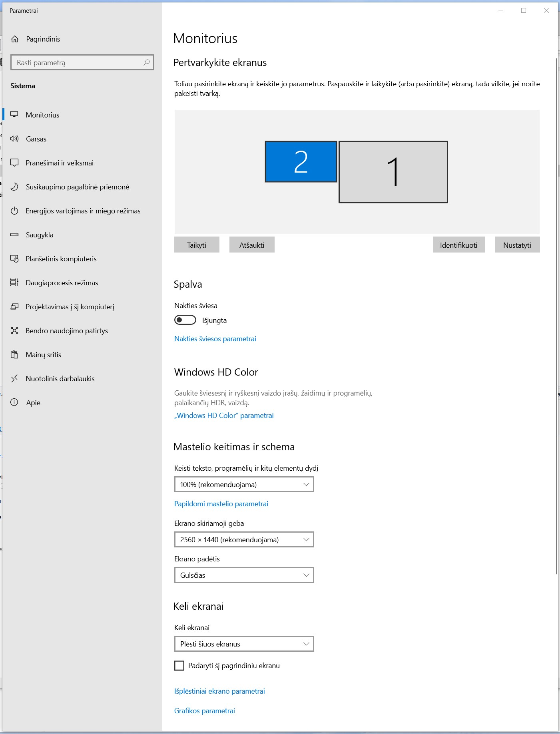Click the Apie info icon
This screenshot has height=734, width=560.
pyautogui.click(x=14, y=403)
